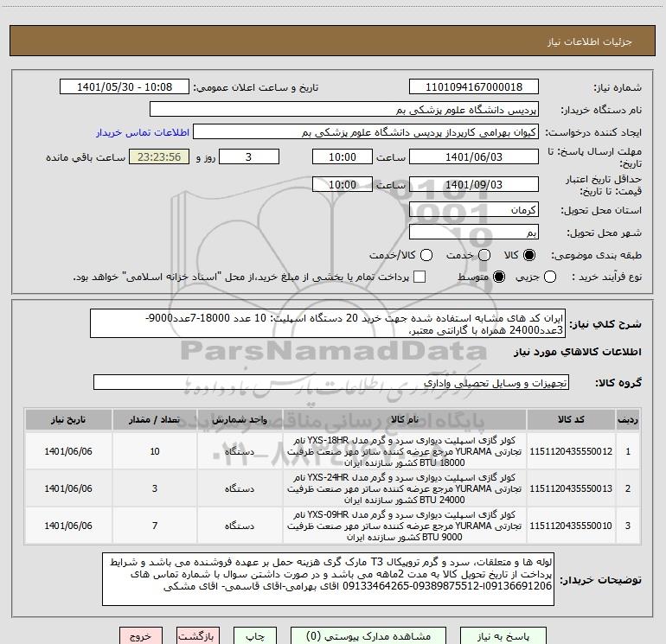Click the date 1401/06/06 in row 3
666x644 pixels.
pos(68,526)
